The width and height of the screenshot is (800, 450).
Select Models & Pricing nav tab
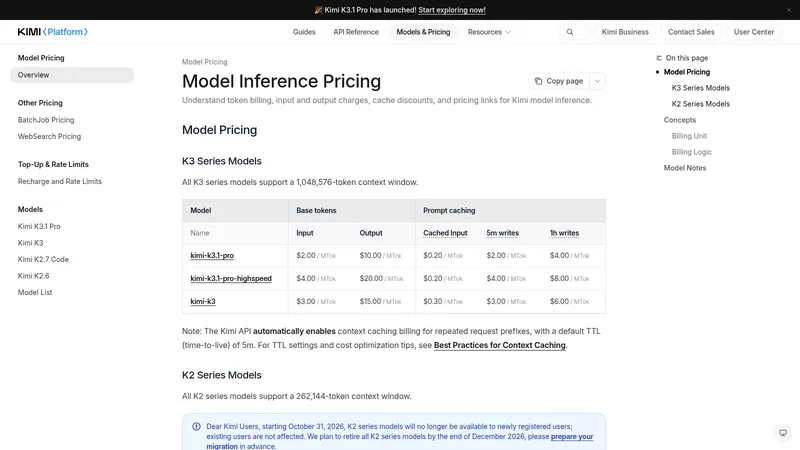point(423,32)
